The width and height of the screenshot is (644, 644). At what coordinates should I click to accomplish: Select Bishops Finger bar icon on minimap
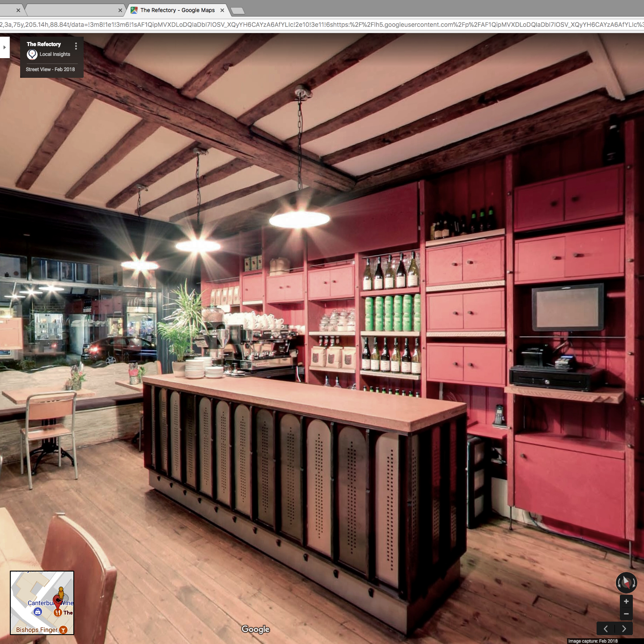(64, 630)
